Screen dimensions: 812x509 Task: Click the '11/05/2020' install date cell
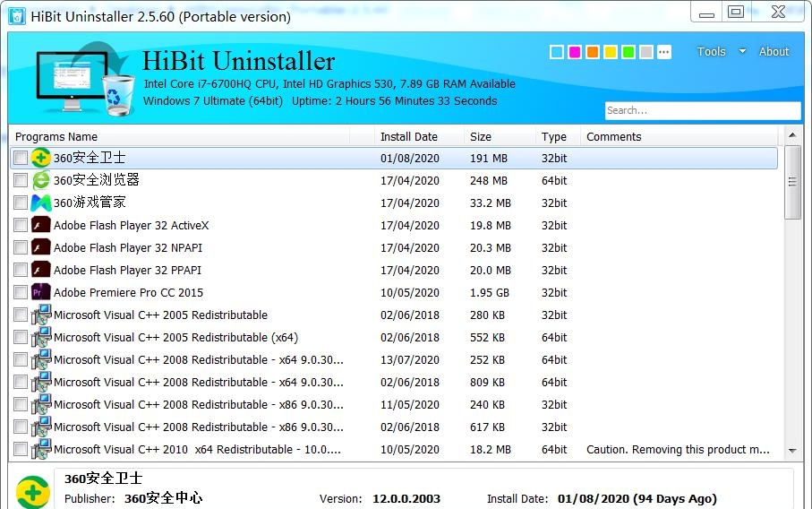tap(410, 404)
